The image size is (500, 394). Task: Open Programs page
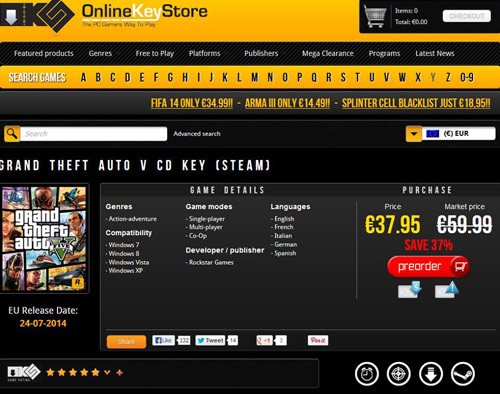[x=384, y=53]
